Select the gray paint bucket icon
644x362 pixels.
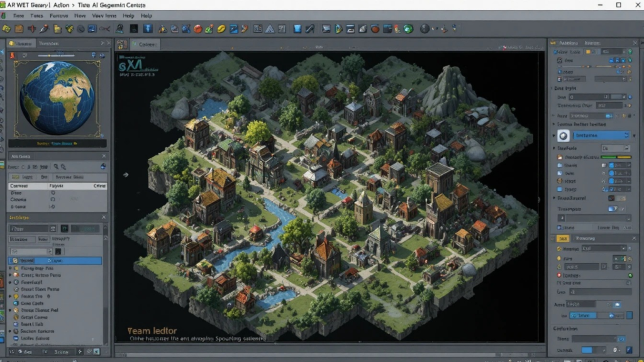click(363, 29)
